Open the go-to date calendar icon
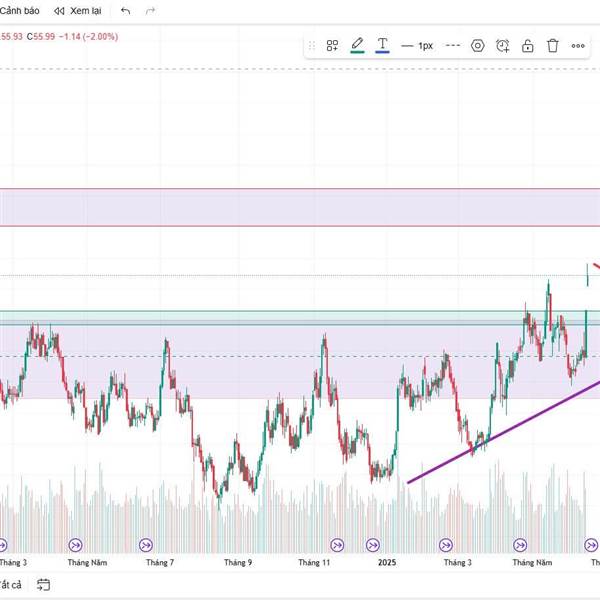 pyautogui.click(x=43, y=584)
